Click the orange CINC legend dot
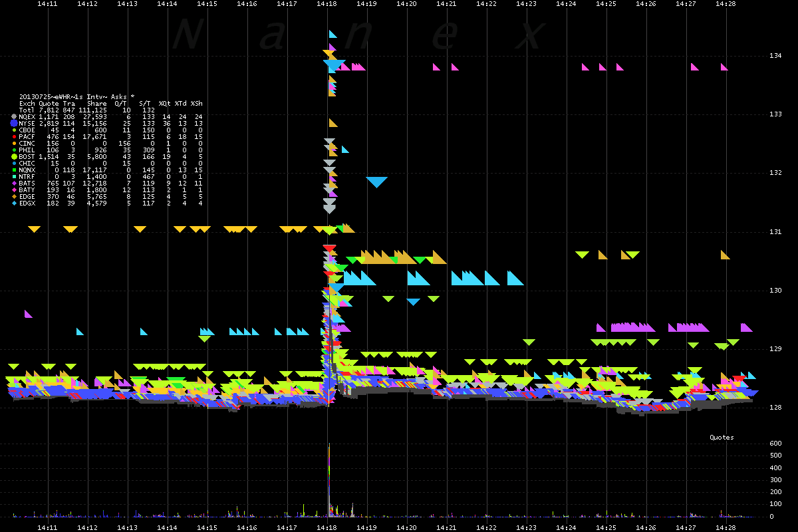Image resolution: width=798 pixels, height=532 pixels. click(14, 143)
